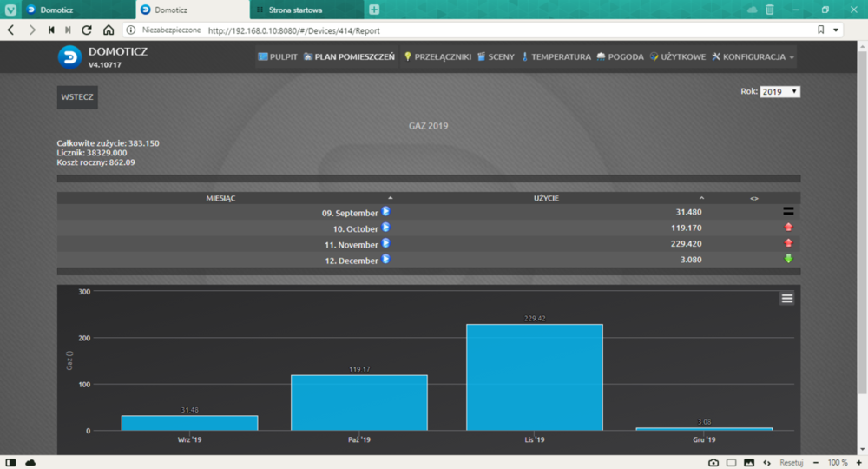Open closed tabs trash icon

click(x=769, y=10)
